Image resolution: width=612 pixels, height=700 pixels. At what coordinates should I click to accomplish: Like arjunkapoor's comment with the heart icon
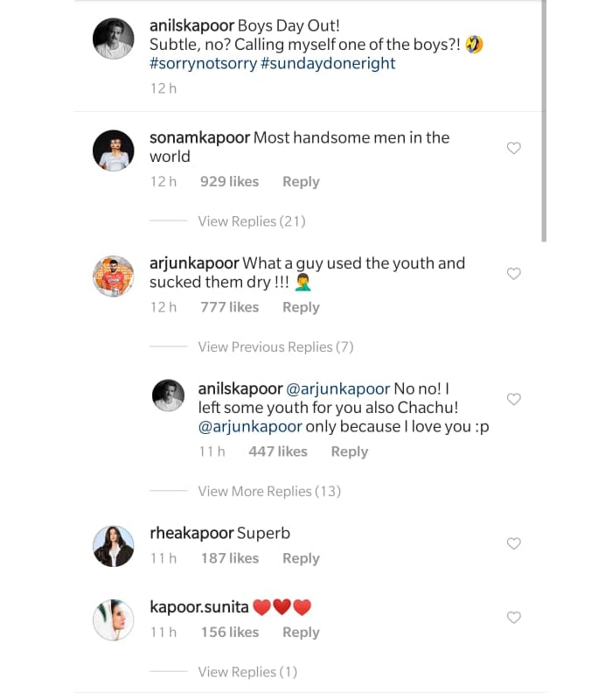[x=514, y=274]
